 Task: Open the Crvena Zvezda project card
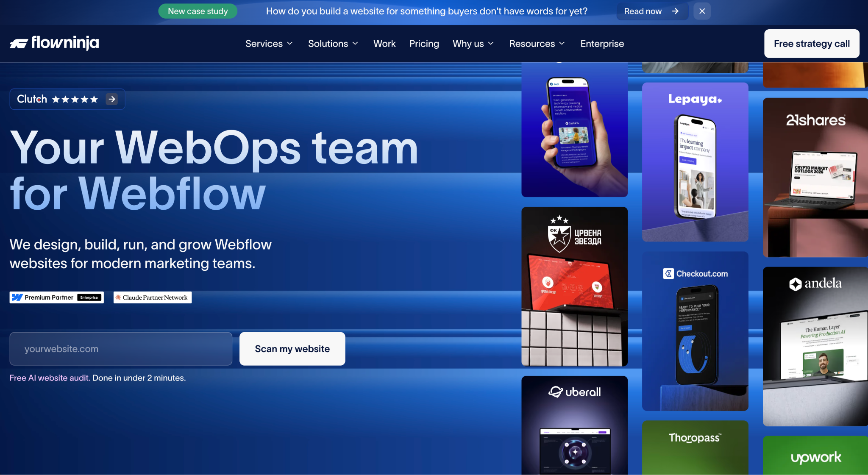coord(574,286)
